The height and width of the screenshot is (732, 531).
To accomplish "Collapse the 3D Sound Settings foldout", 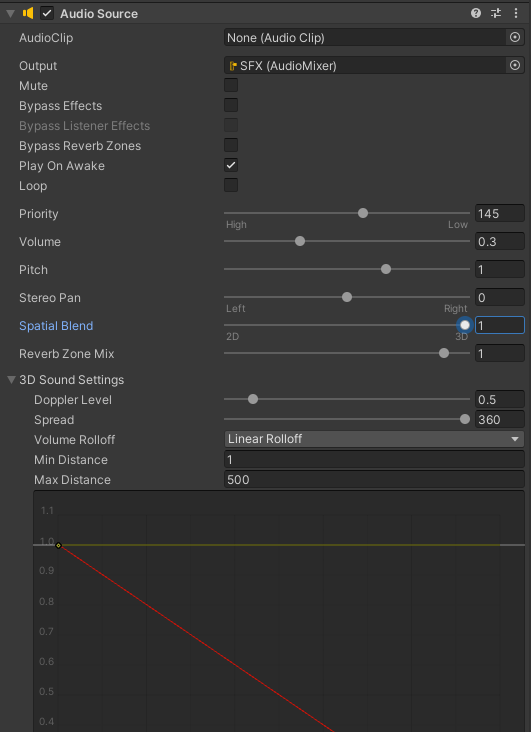I will (12, 380).
